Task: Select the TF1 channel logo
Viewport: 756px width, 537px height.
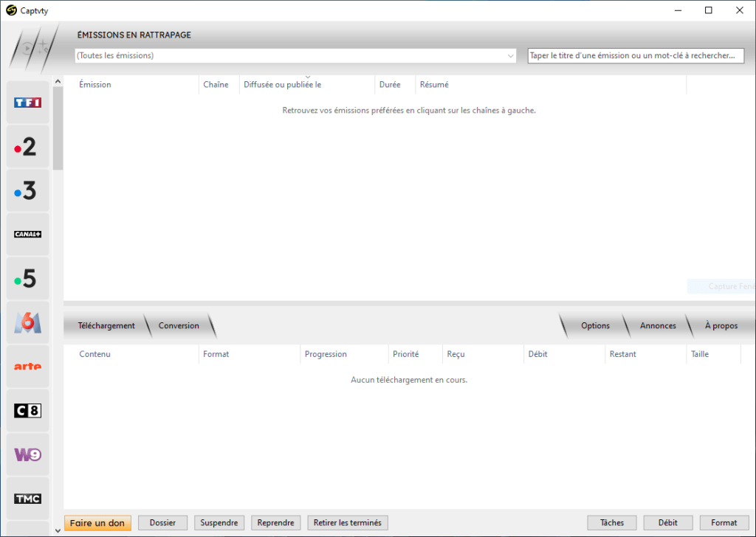Action: click(28, 102)
